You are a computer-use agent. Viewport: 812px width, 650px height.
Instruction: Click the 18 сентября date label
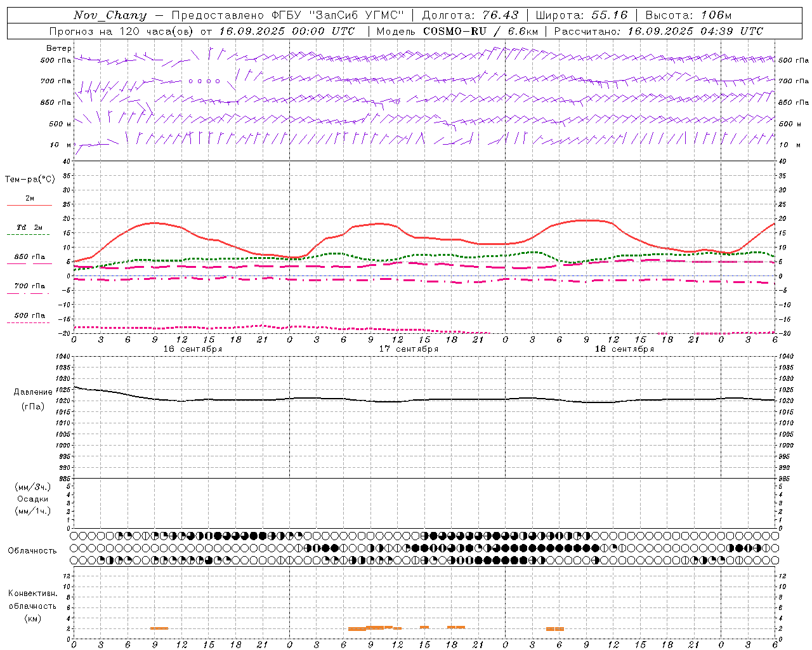coord(624,349)
